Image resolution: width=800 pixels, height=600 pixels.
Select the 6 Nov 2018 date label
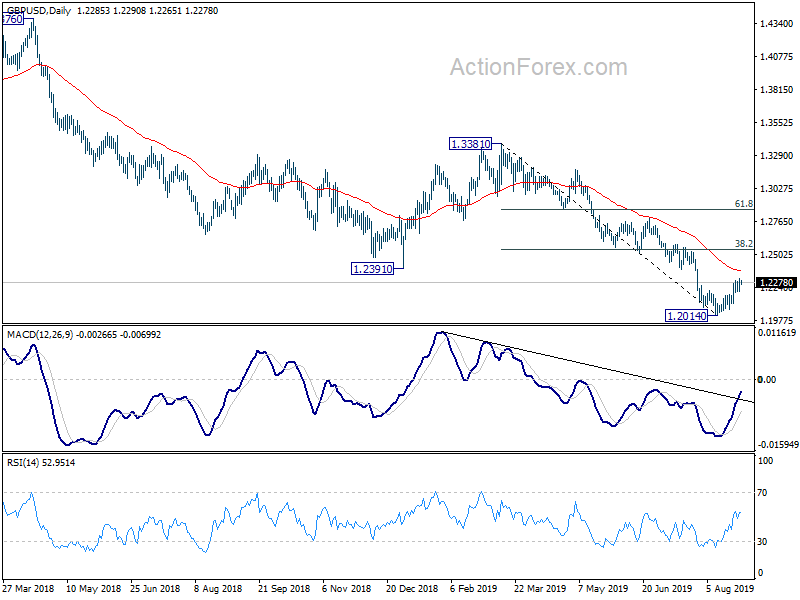click(346, 589)
